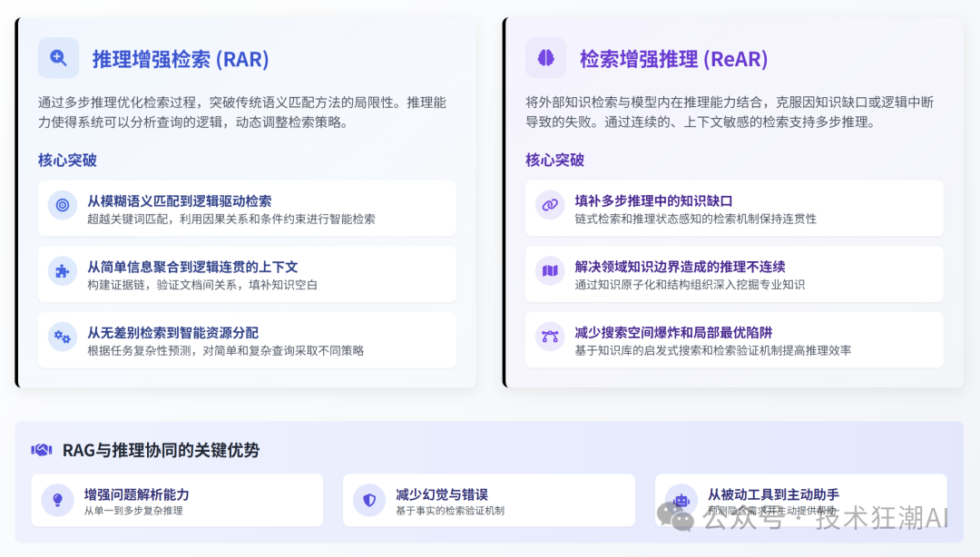Click the title 从简单信息聚合到逻辑连贯的上下文
Viewport: 980px width, 557px height.
pos(192,267)
